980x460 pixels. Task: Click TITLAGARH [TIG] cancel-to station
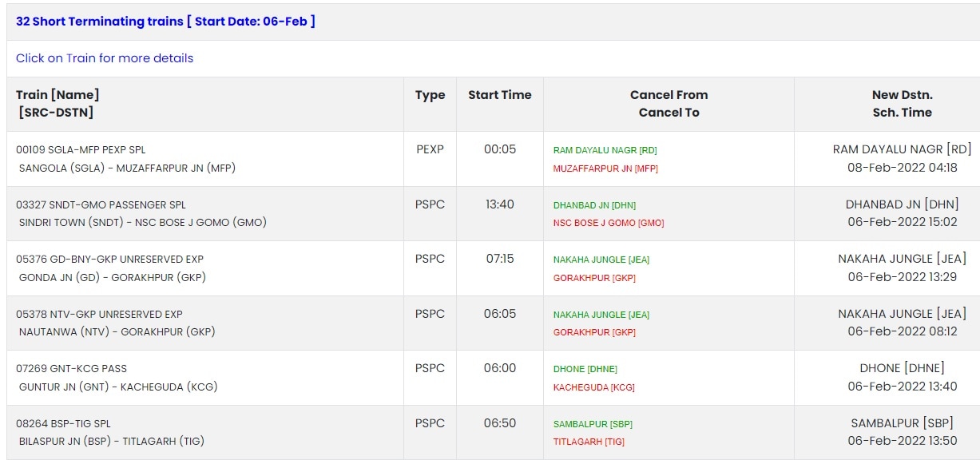[589, 442]
